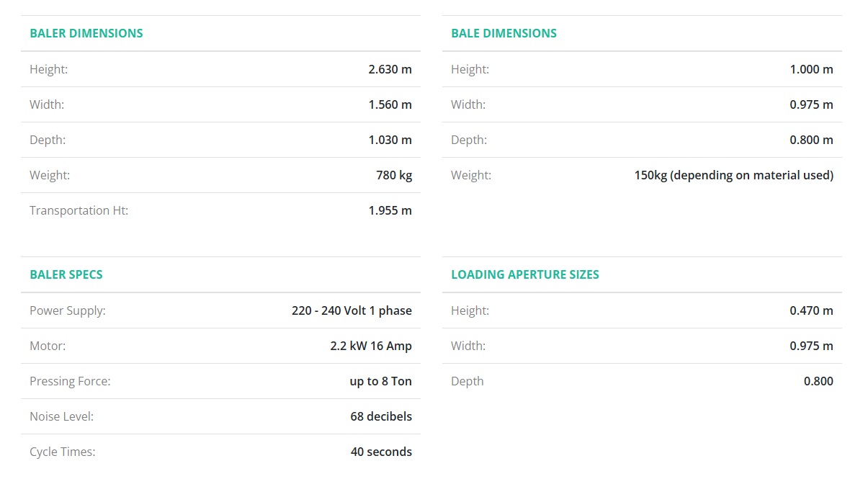Viewport: 868px width, 479px height.
Task: Select the 68 decibels noise value
Action: click(x=381, y=416)
